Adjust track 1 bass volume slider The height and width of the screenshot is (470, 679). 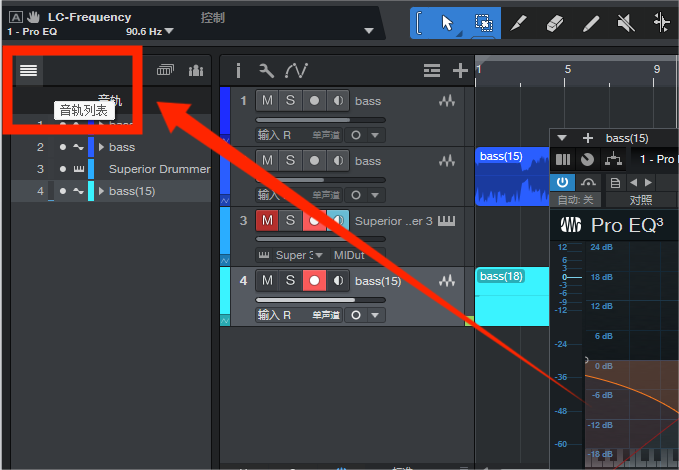320,120
